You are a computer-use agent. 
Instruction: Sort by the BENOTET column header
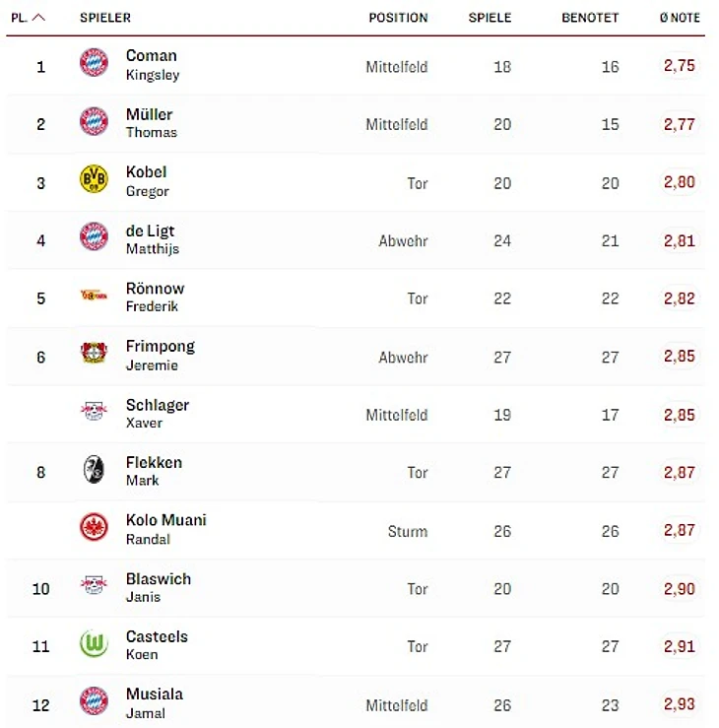[590, 18]
